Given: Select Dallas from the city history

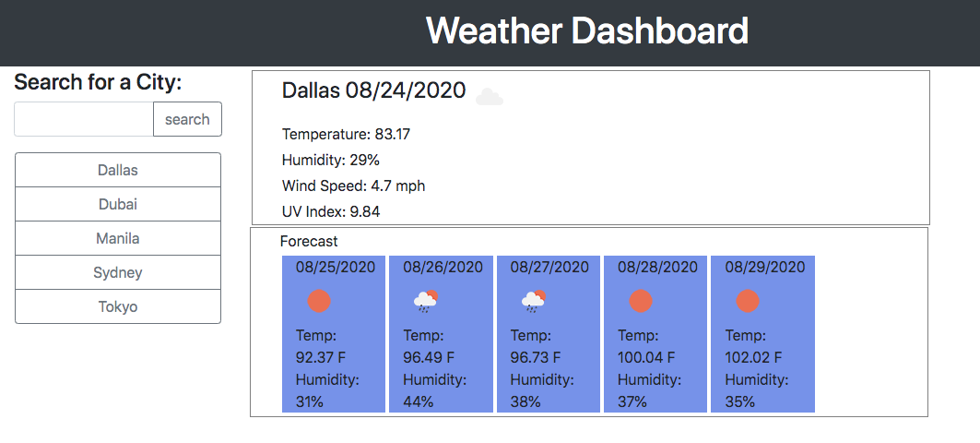Looking at the screenshot, I should [x=118, y=170].
